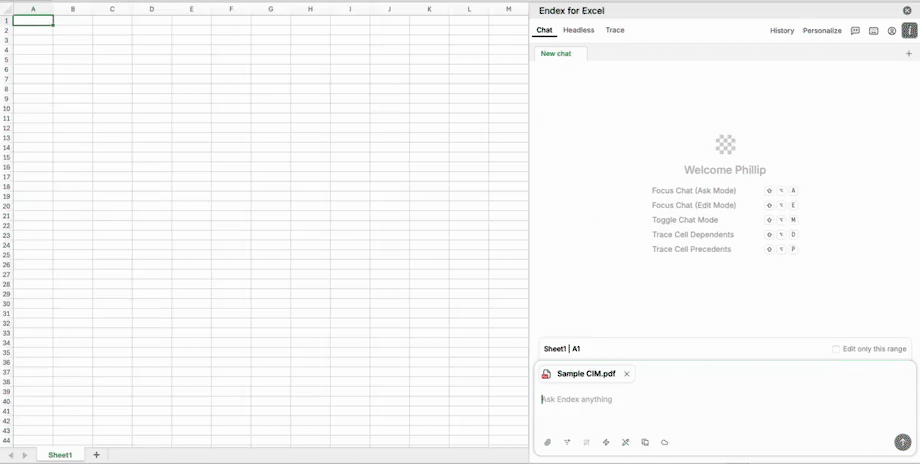
Task: Click the Ask Endex anything input field
Action: [725, 399]
